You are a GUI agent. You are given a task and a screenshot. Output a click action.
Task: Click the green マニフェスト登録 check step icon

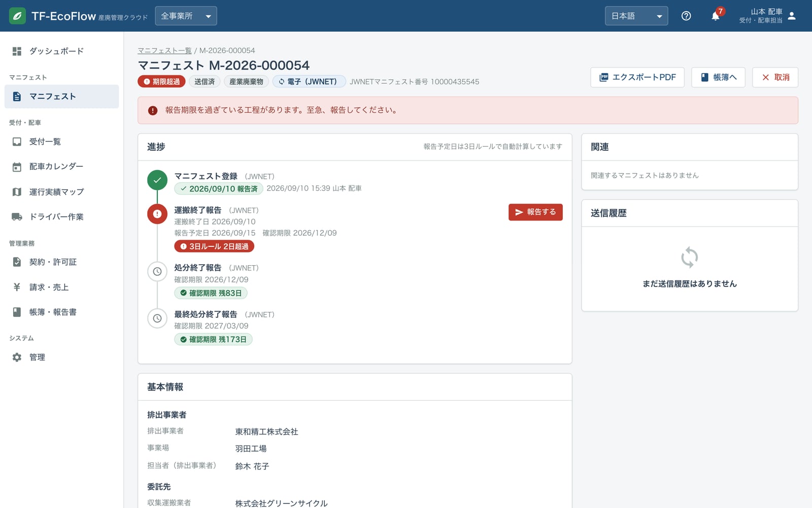coord(157,180)
